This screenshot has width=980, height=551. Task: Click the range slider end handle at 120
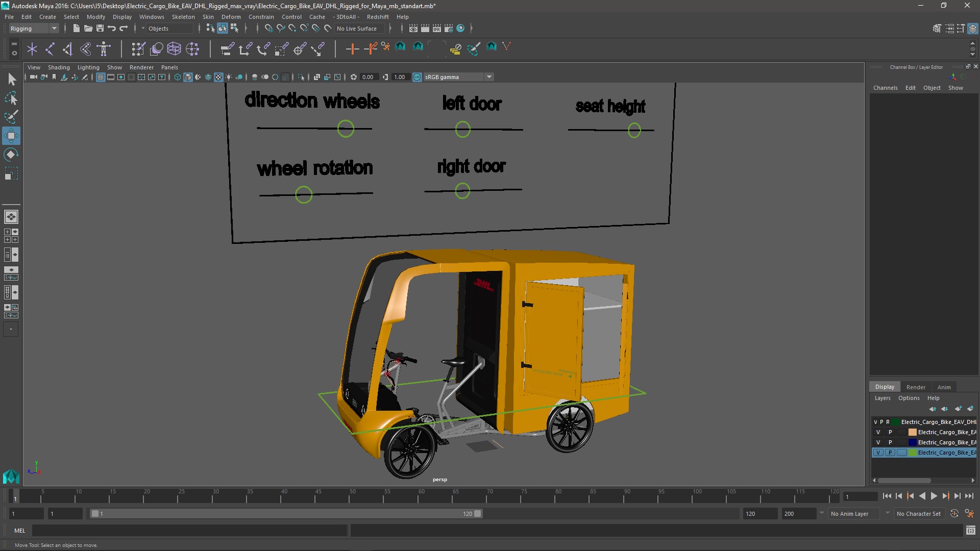pyautogui.click(x=478, y=514)
